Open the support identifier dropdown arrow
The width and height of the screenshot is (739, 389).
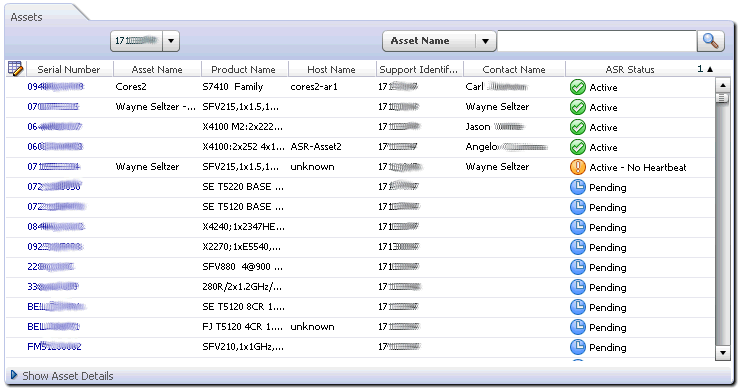[171, 41]
